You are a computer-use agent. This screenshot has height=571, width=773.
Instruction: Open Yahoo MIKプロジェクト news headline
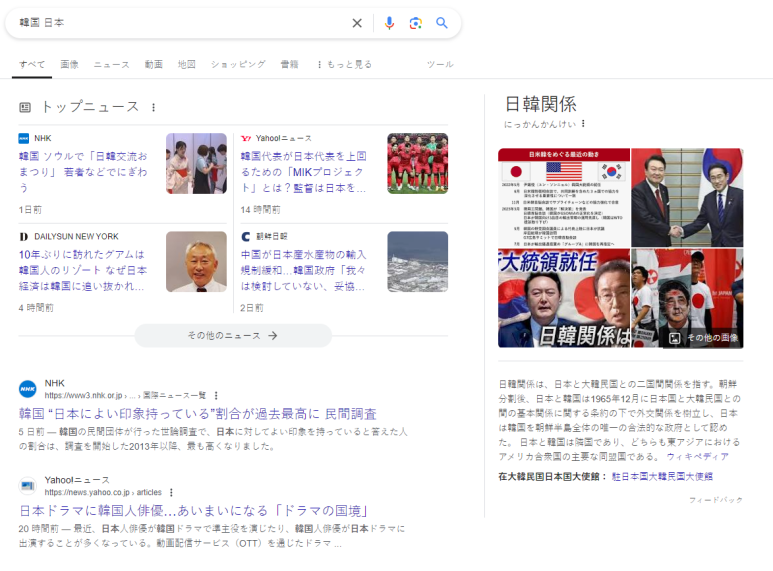click(304, 172)
